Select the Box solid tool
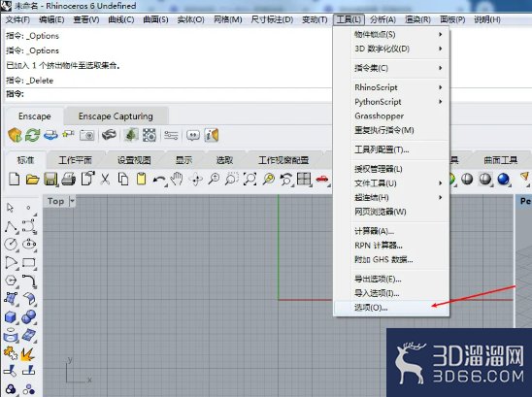This screenshot has height=397, width=532. pos(11,317)
